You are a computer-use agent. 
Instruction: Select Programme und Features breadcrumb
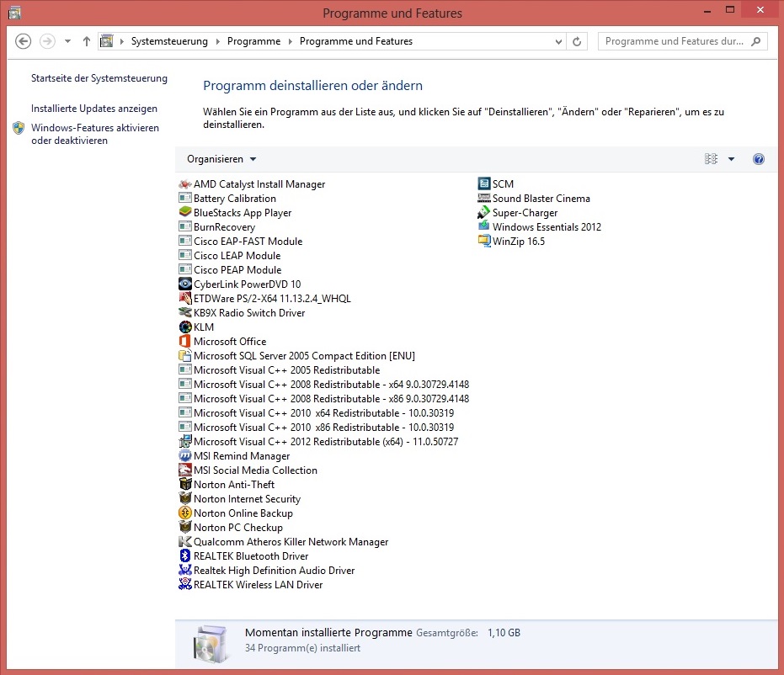(356, 41)
